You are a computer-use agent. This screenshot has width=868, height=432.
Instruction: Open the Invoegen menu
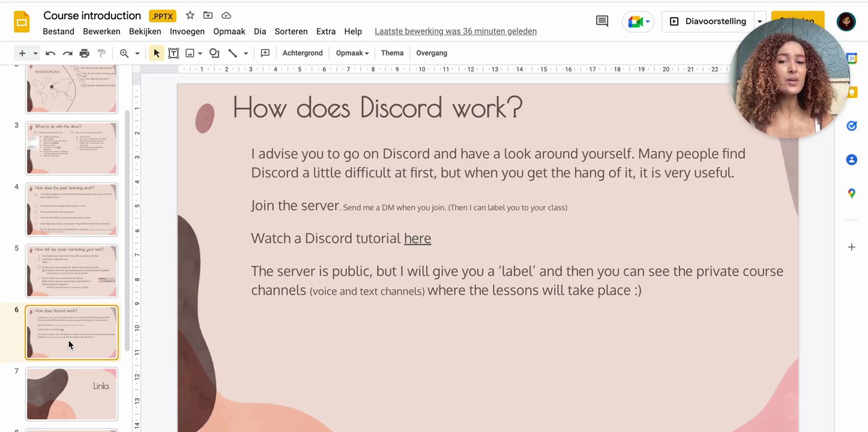[x=187, y=31]
